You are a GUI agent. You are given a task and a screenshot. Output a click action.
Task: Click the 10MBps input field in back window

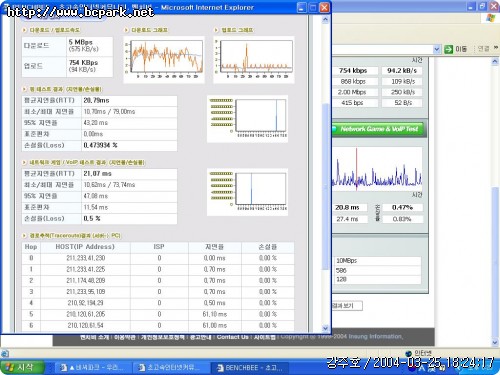(x=378, y=261)
